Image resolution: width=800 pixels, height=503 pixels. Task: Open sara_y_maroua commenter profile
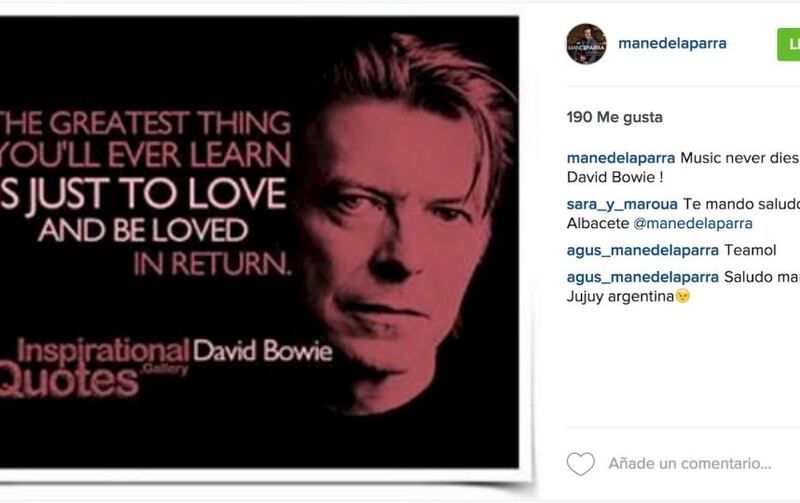point(622,204)
